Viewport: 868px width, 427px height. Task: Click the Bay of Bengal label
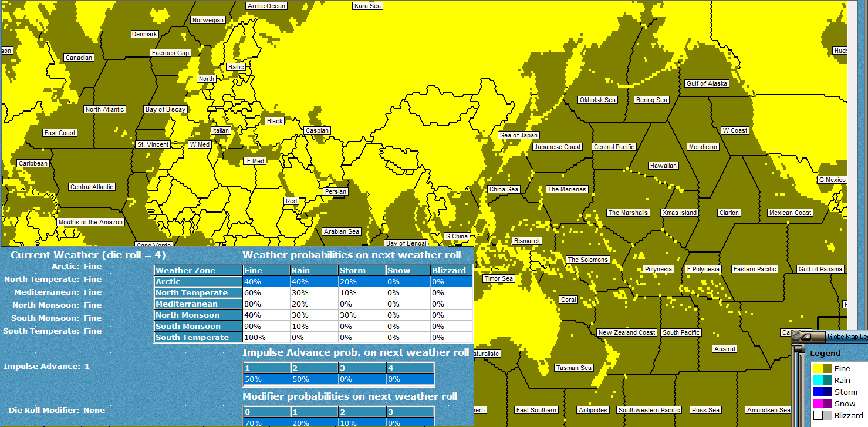pos(406,243)
